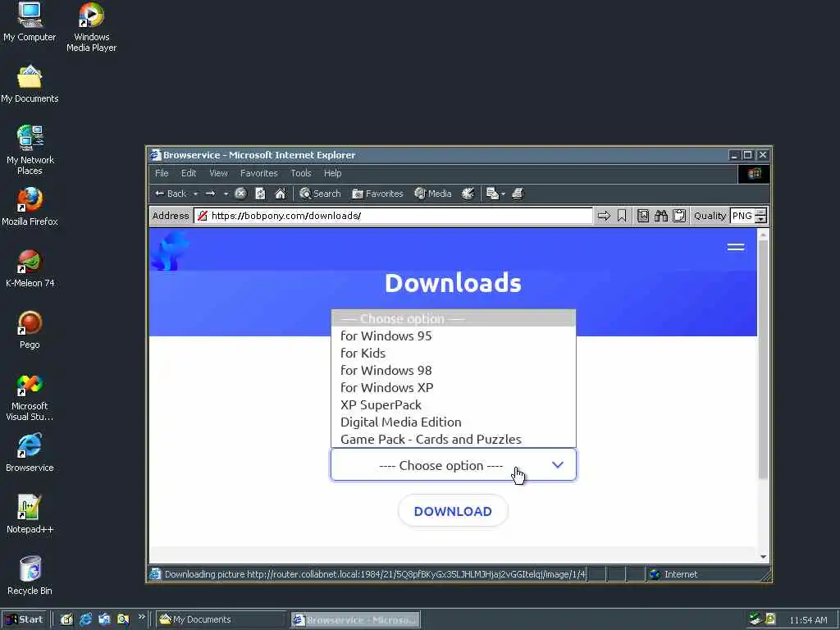Screen dimensions: 840x630
Task: Click the Back button dropdown arrow
Action: pos(195,194)
